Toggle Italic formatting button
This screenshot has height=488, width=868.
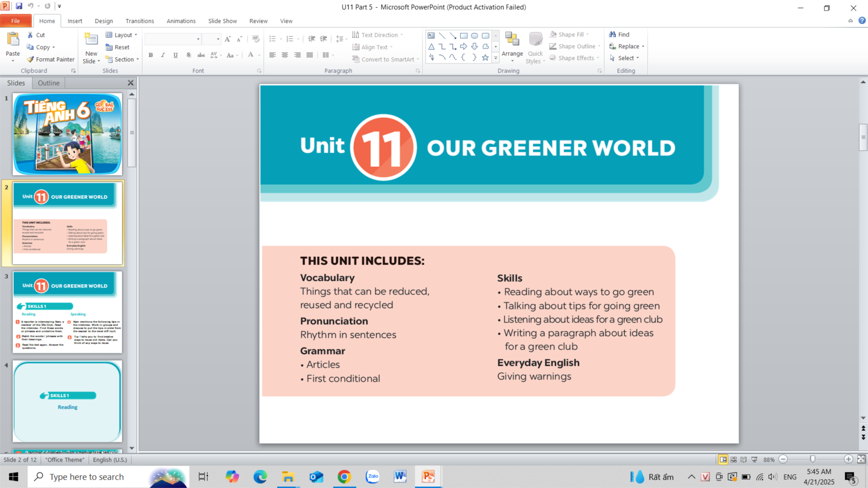pos(163,55)
